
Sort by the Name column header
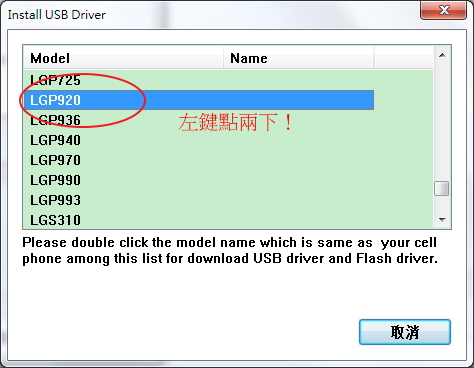pyautogui.click(x=299, y=58)
